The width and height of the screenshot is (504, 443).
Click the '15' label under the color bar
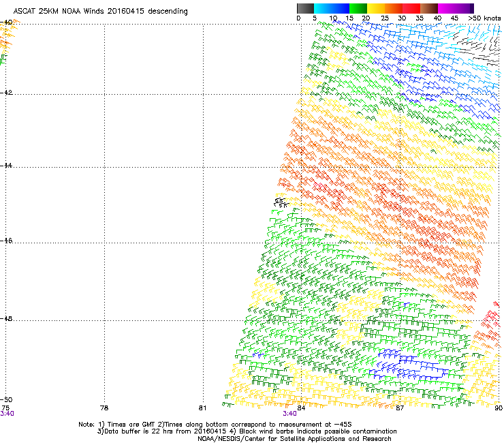(349, 18)
